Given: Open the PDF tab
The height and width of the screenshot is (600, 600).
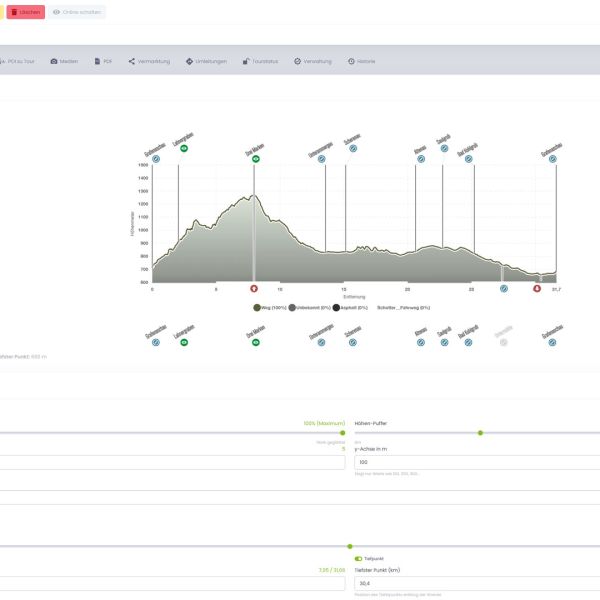Looking at the screenshot, I should click(103, 61).
